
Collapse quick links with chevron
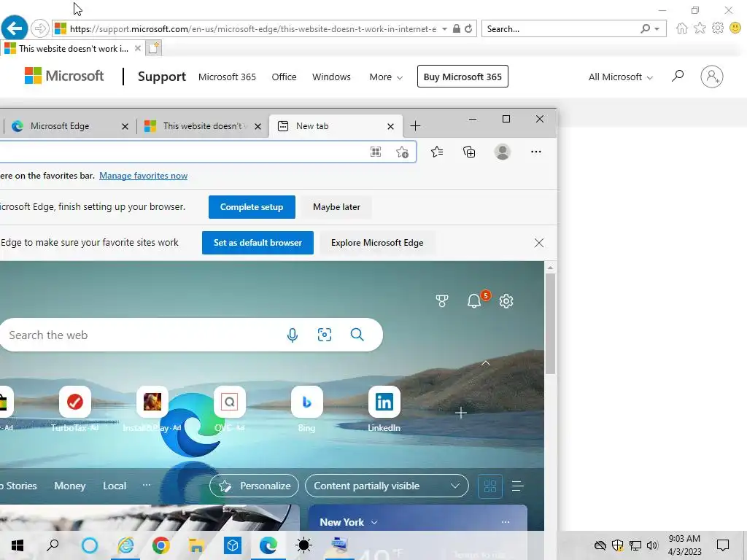click(x=485, y=363)
